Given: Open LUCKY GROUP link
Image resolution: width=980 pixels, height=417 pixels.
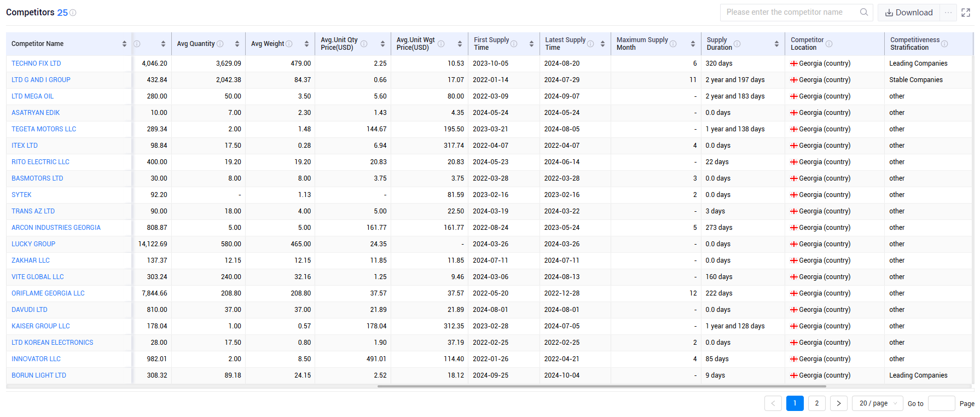Looking at the screenshot, I should coord(33,244).
